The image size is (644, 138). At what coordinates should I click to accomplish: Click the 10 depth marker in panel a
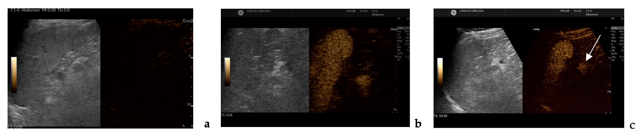click(x=189, y=104)
